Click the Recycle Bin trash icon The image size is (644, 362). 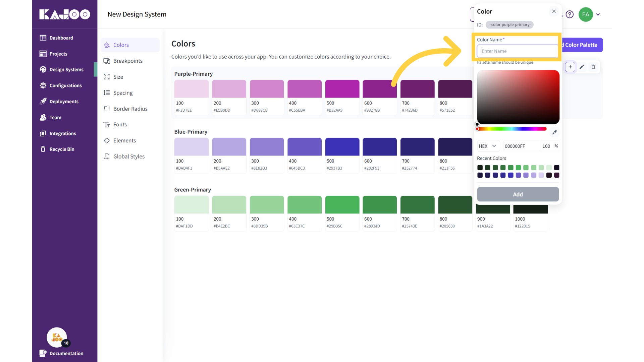coord(43,149)
